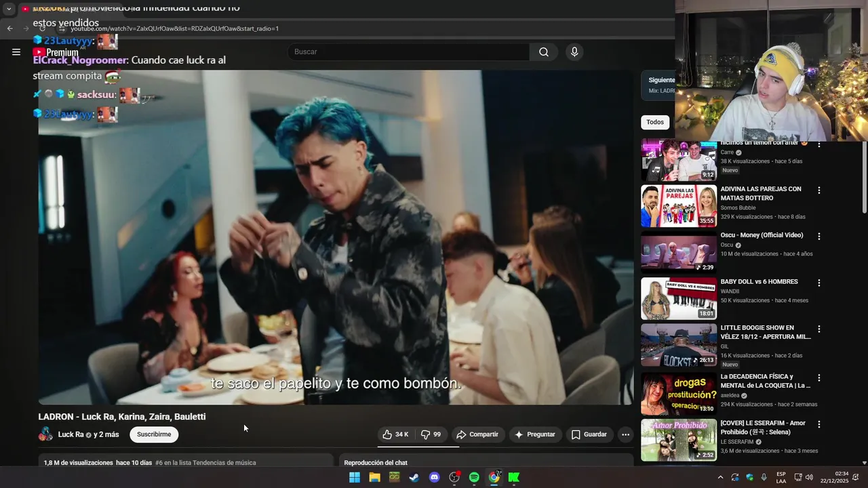This screenshot has height=488, width=868.
Task: Open Discord from the taskbar
Action: tap(435, 477)
